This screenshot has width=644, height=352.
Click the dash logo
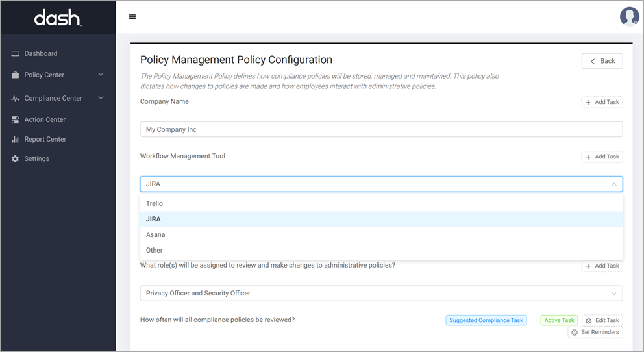(x=58, y=18)
